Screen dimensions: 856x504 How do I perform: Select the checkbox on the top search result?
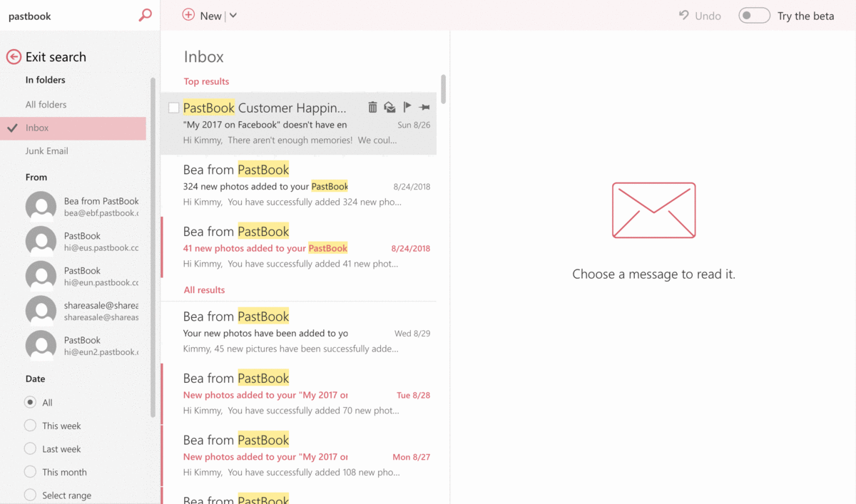(173, 106)
